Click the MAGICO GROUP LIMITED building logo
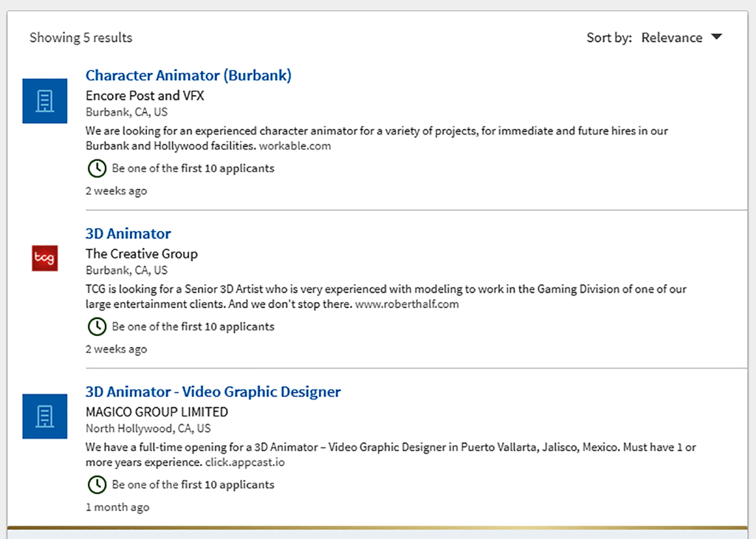 tap(44, 416)
